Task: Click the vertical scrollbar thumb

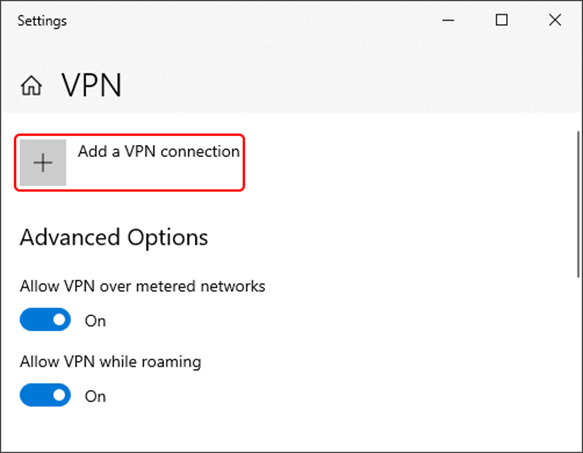Action: click(x=578, y=204)
